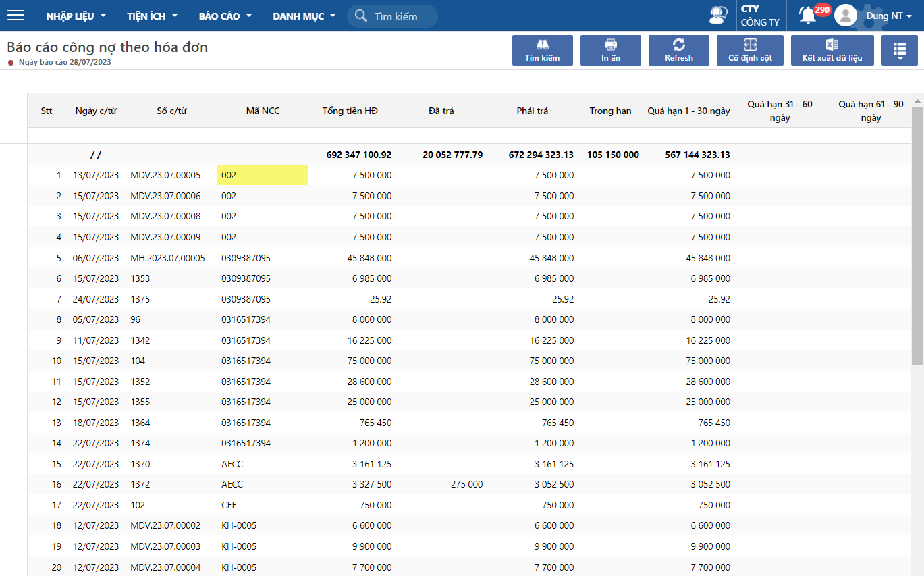Screen dimensions: 924x576
Task: Click the Tìm kiếm binoculars button
Action: 542,51
